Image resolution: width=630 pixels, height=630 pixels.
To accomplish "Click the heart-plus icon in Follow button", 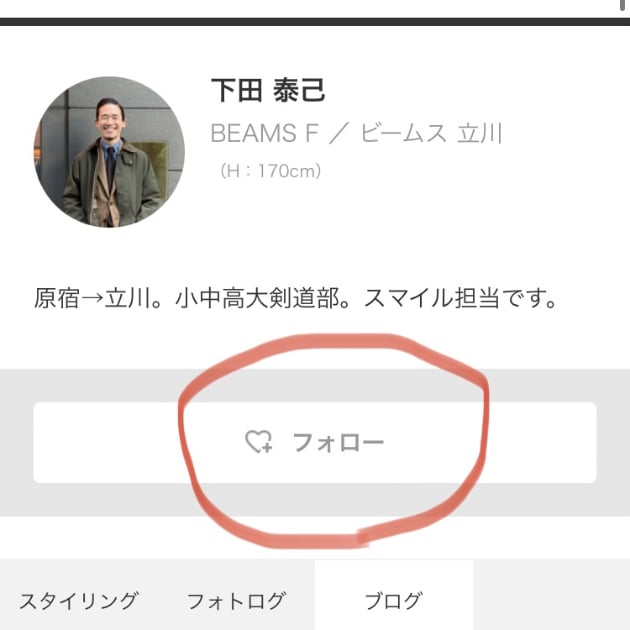I will pyautogui.click(x=259, y=442).
